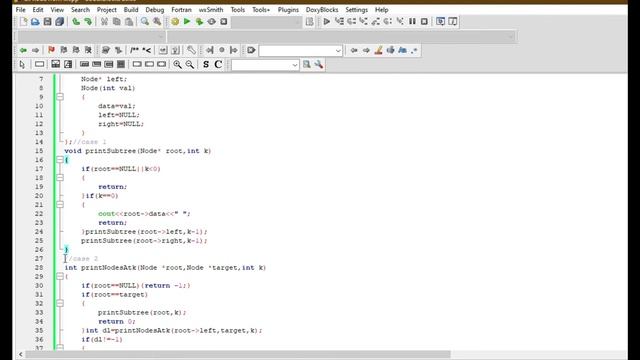The height and width of the screenshot is (360, 640).
Task: Open DoxyBlocks wrench preferences icon
Action: [191, 50]
